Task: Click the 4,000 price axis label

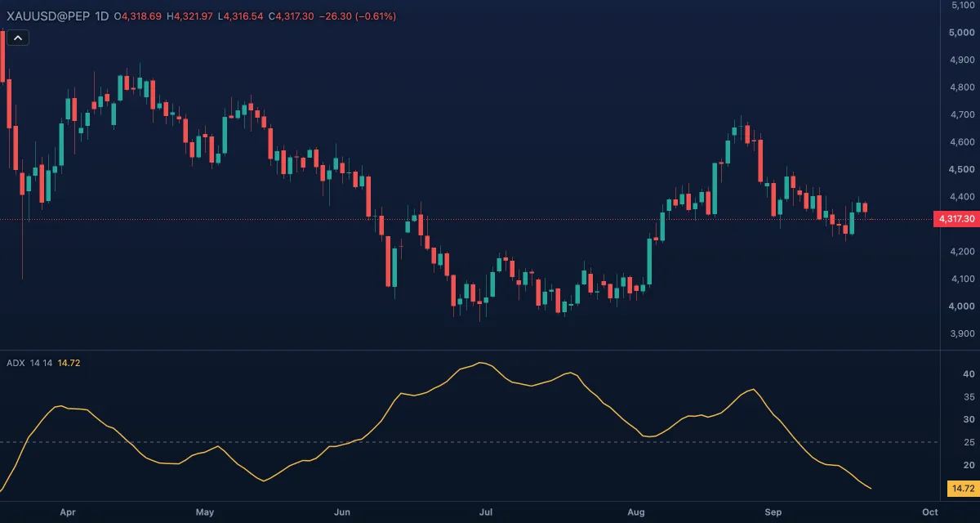Action: coord(964,306)
